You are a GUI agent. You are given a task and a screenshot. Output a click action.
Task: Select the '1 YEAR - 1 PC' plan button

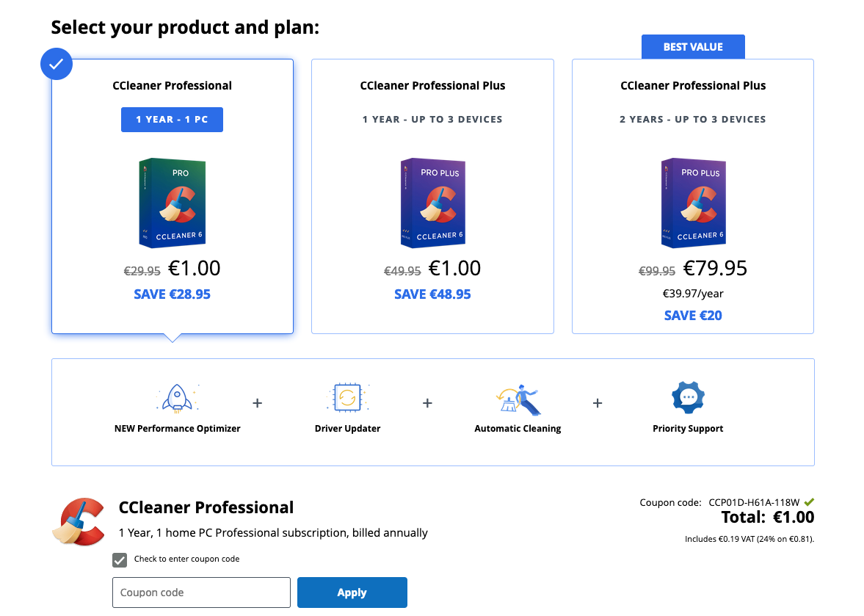(x=172, y=120)
